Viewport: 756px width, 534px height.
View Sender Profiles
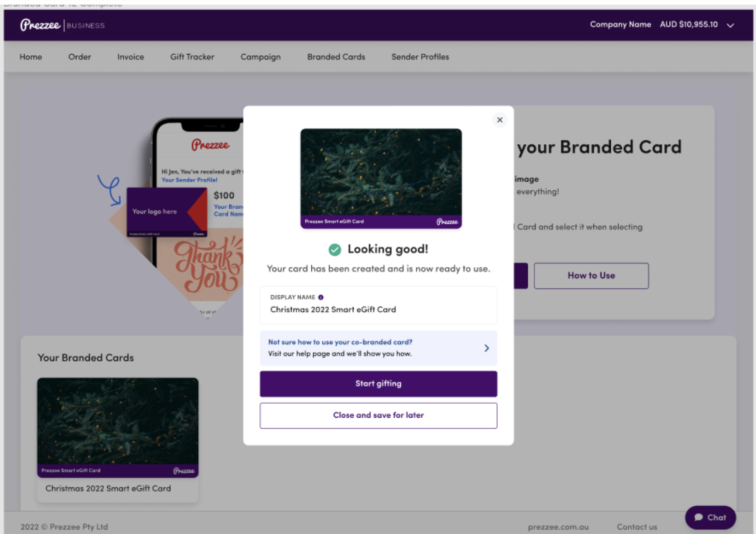point(420,57)
